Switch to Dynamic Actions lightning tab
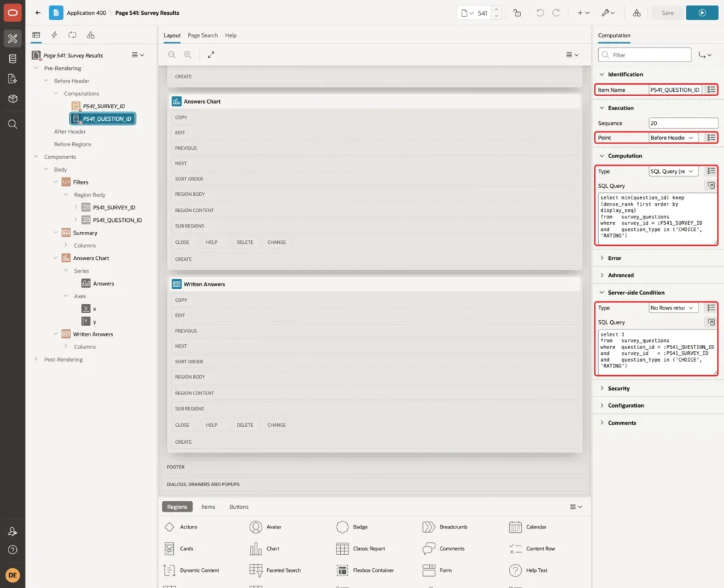 pyautogui.click(x=54, y=35)
